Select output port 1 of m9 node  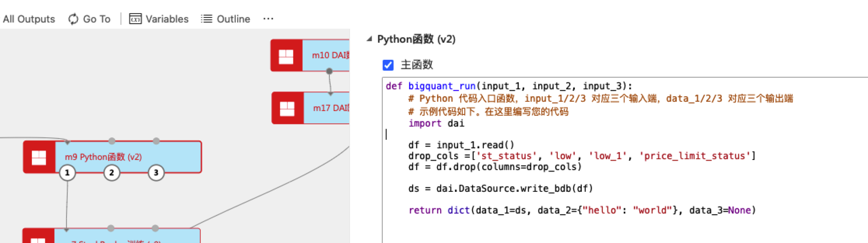(67, 173)
